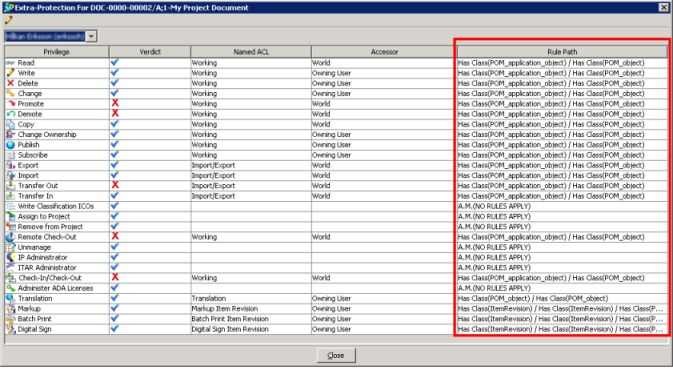Sort by the Privilege column header
The height and width of the screenshot is (370, 673).
tap(57, 52)
